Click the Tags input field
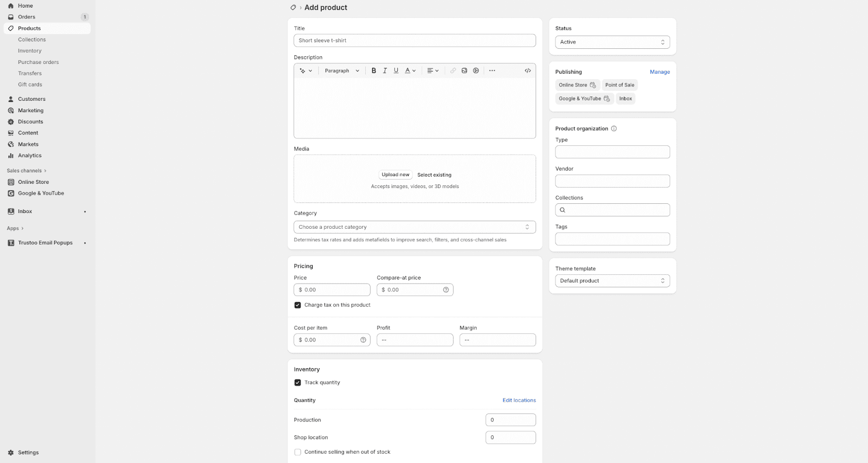 612,239
